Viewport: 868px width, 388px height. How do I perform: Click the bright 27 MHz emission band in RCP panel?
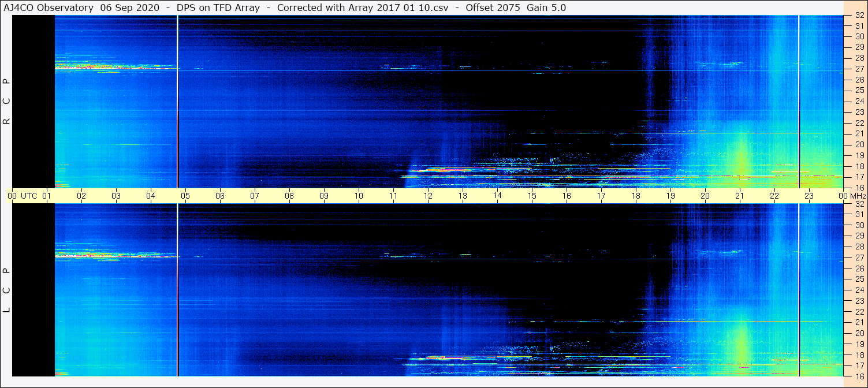(116, 66)
